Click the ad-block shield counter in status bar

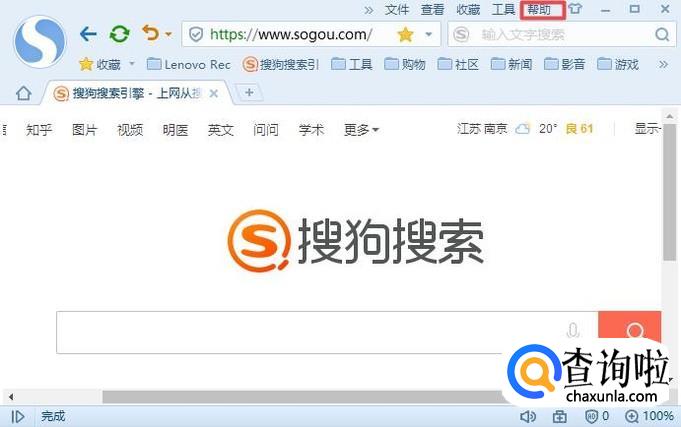pos(597,416)
